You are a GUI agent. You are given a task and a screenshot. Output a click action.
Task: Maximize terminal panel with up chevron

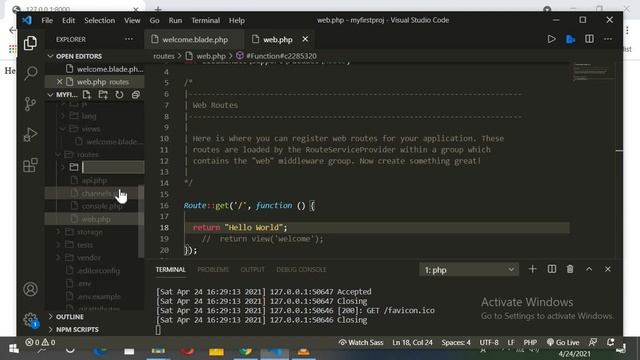(x=589, y=269)
